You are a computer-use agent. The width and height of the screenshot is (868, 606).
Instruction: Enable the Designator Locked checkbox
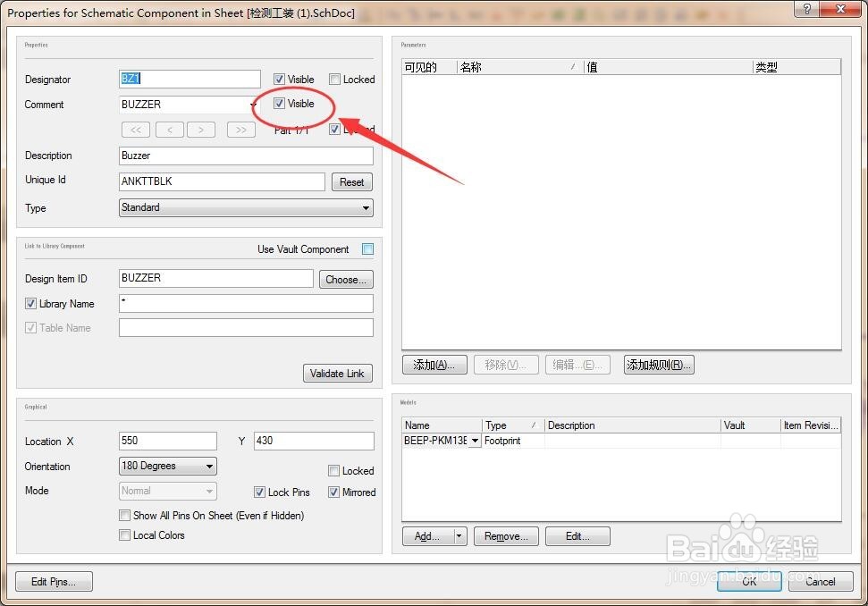(x=334, y=80)
